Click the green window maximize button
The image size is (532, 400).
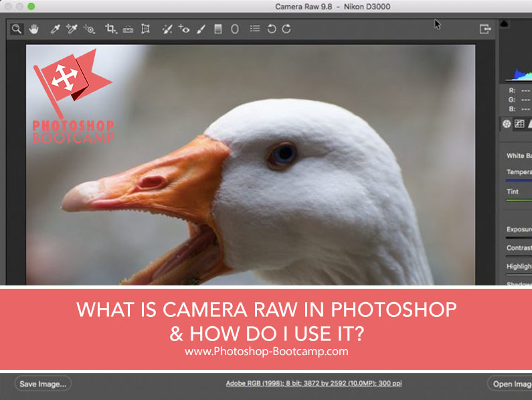tap(31, 7)
